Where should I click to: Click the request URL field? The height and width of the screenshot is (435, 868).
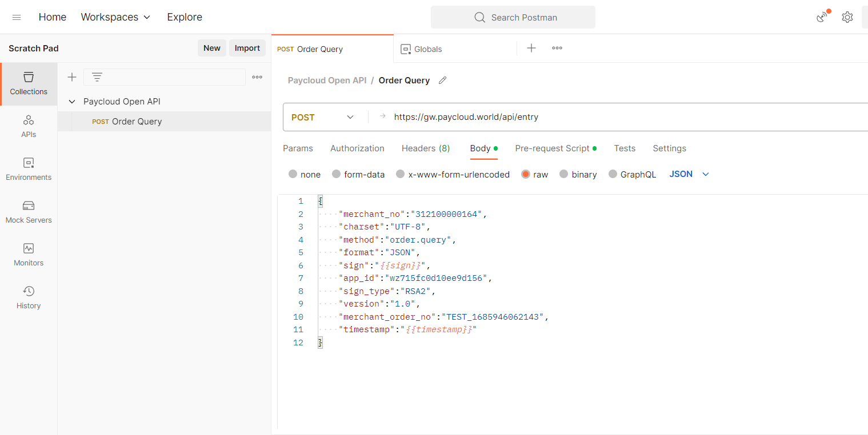tap(629, 117)
